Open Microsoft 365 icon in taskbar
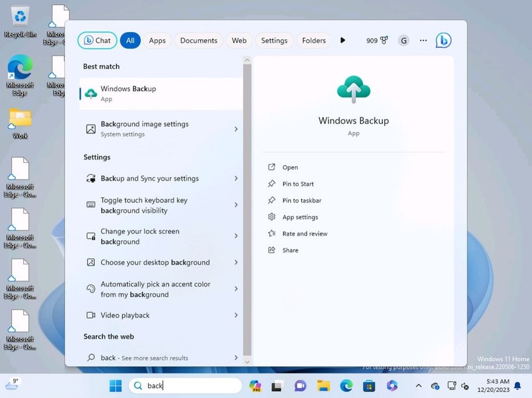This screenshot has width=532, height=398. [x=392, y=385]
